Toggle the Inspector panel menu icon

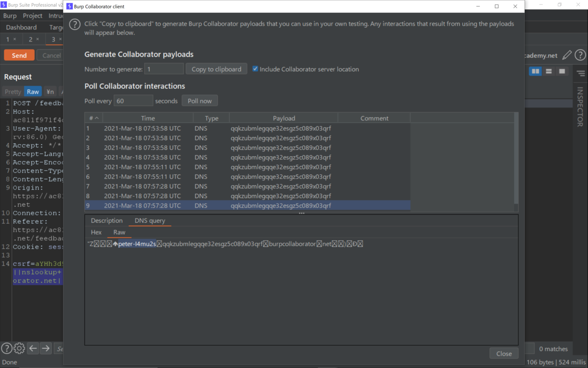pos(581,74)
